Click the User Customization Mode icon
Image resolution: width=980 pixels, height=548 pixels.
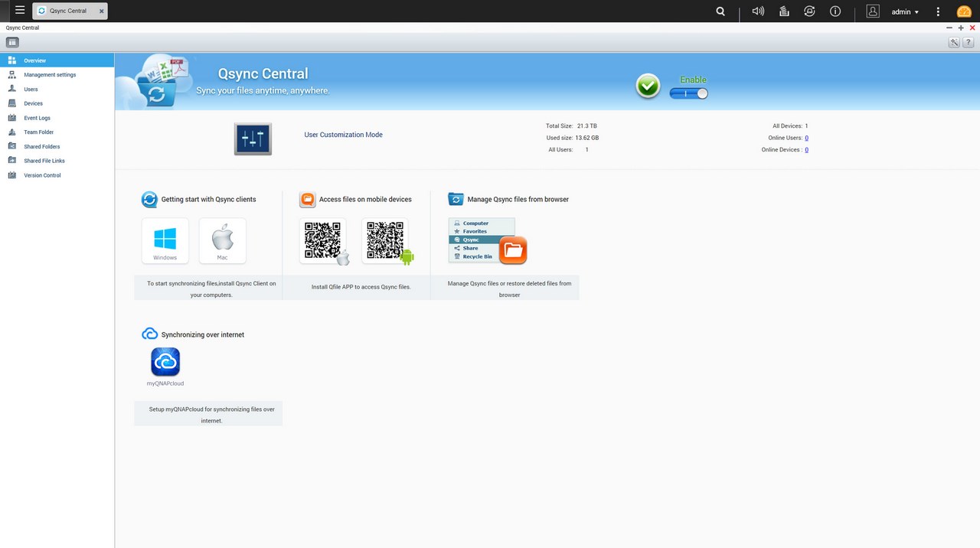click(x=253, y=139)
